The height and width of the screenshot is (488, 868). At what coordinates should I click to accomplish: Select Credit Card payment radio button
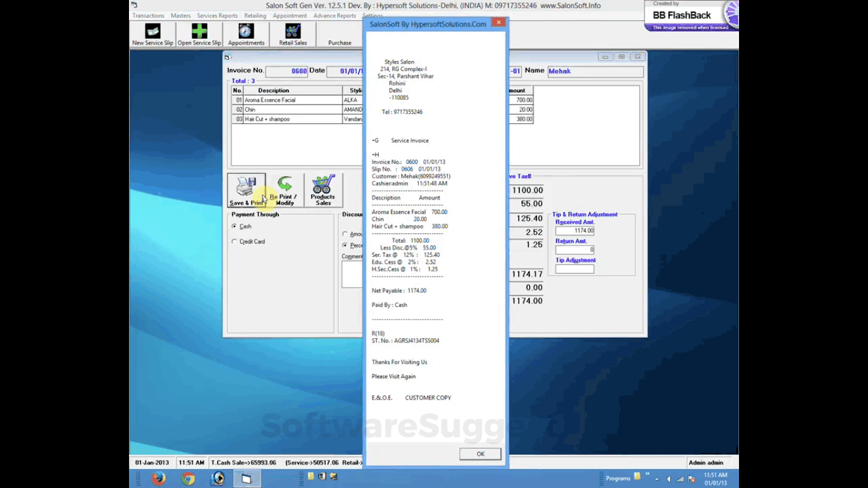234,241
